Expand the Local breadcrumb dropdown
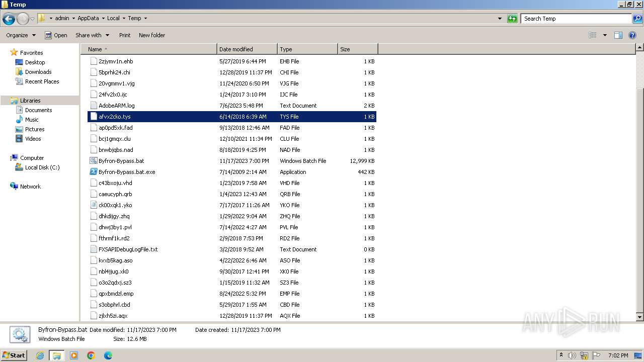This screenshot has height=362, width=644. 123,19
